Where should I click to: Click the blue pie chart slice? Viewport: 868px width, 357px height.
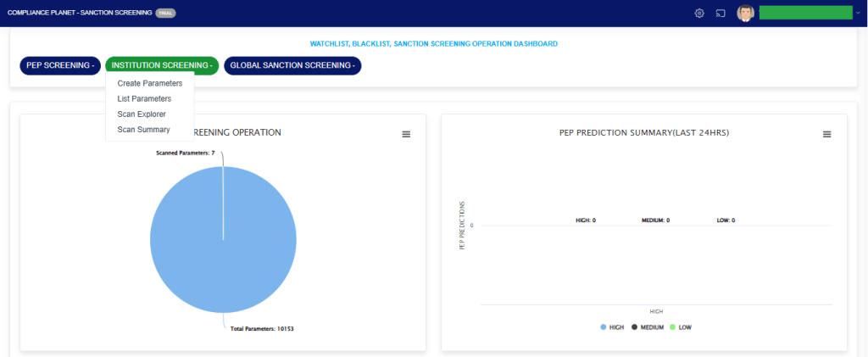pyautogui.click(x=223, y=246)
